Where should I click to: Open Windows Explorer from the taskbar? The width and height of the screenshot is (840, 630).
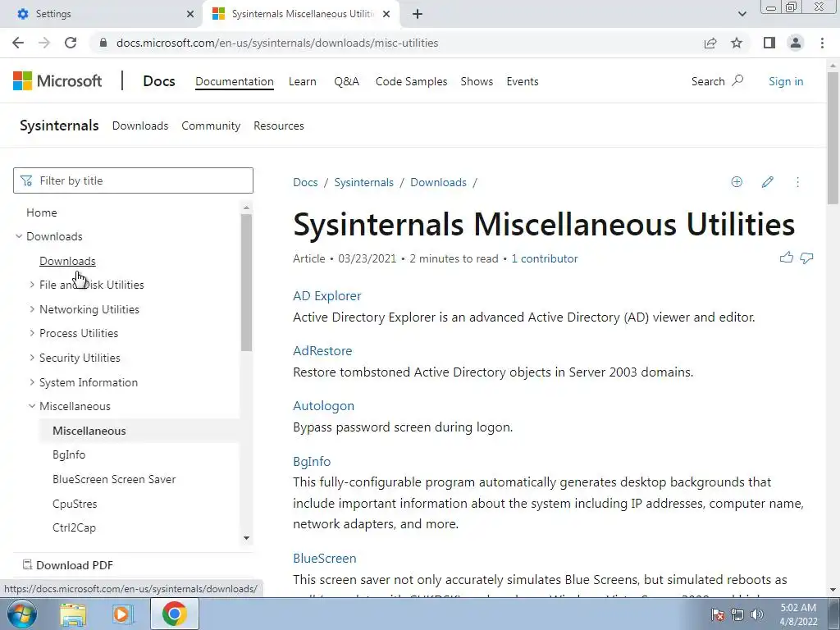73,614
